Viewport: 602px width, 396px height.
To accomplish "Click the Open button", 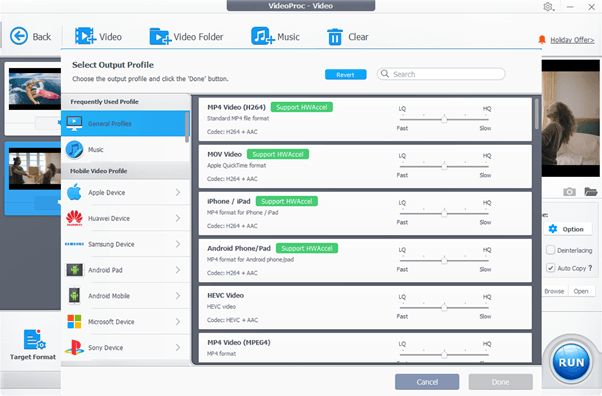I will coord(581,291).
